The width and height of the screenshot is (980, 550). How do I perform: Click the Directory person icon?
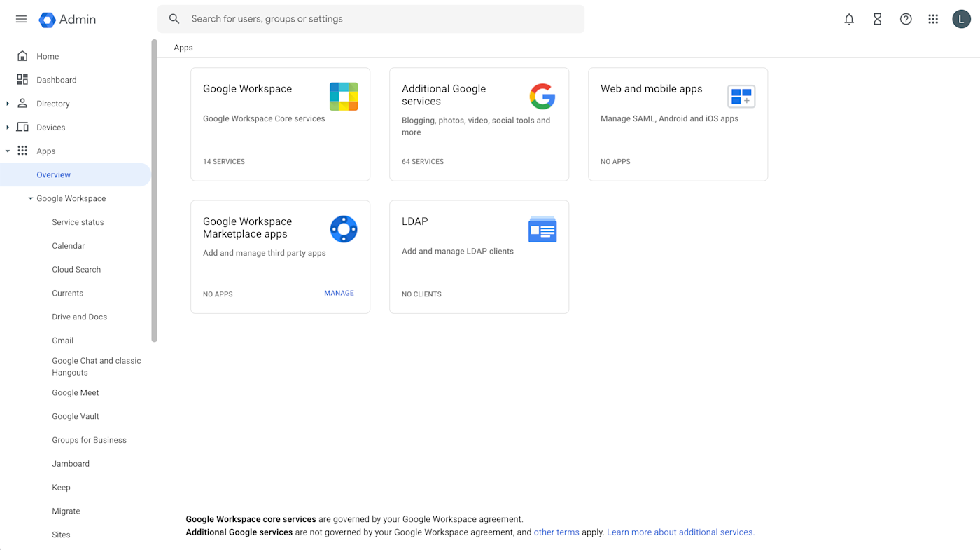point(22,104)
